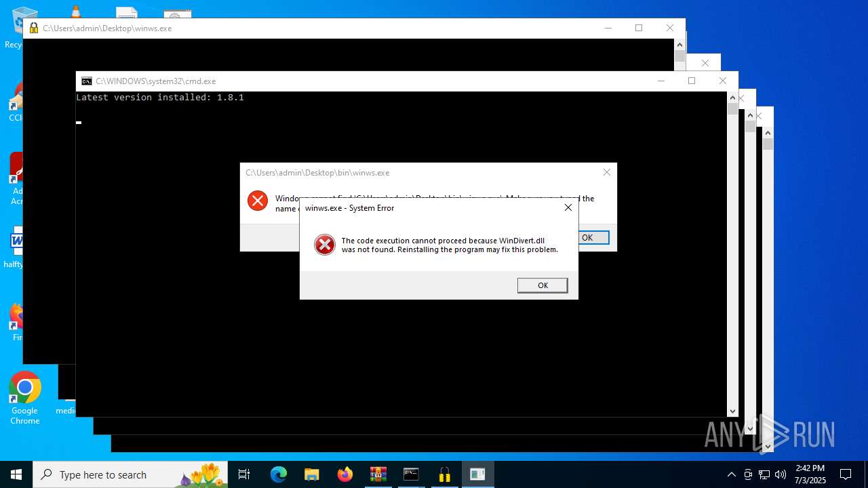
Task: Click the 'winws.exe - System Error' title
Action: coord(349,208)
